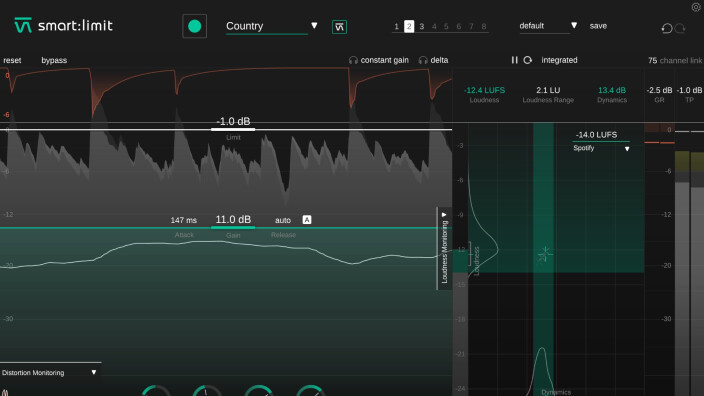Image resolution: width=704 pixels, height=396 pixels.
Task: Select state slot 8
Action: 484,26
